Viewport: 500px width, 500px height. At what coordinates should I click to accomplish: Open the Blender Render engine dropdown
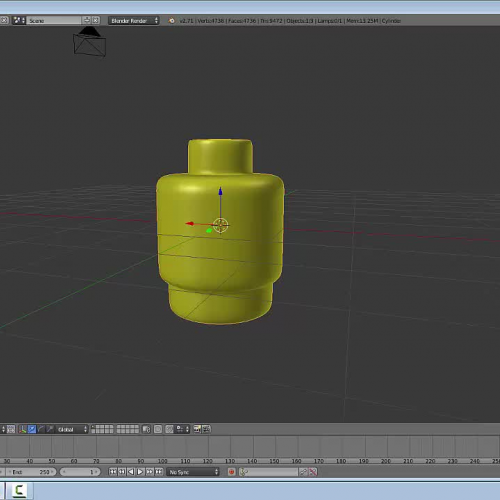coord(133,21)
